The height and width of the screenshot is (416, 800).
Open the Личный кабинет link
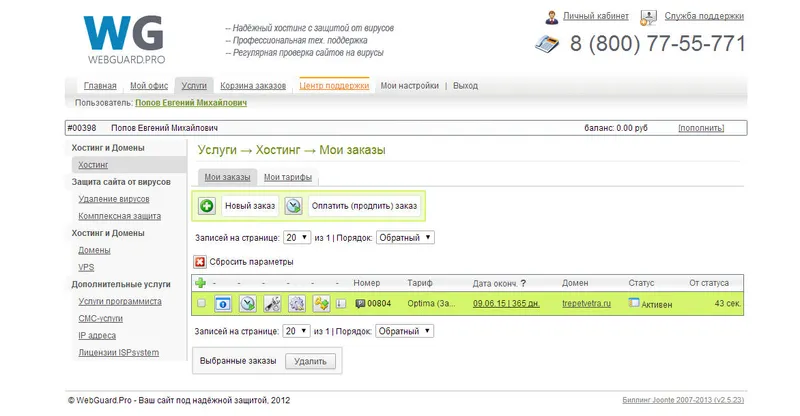click(596, 16)
